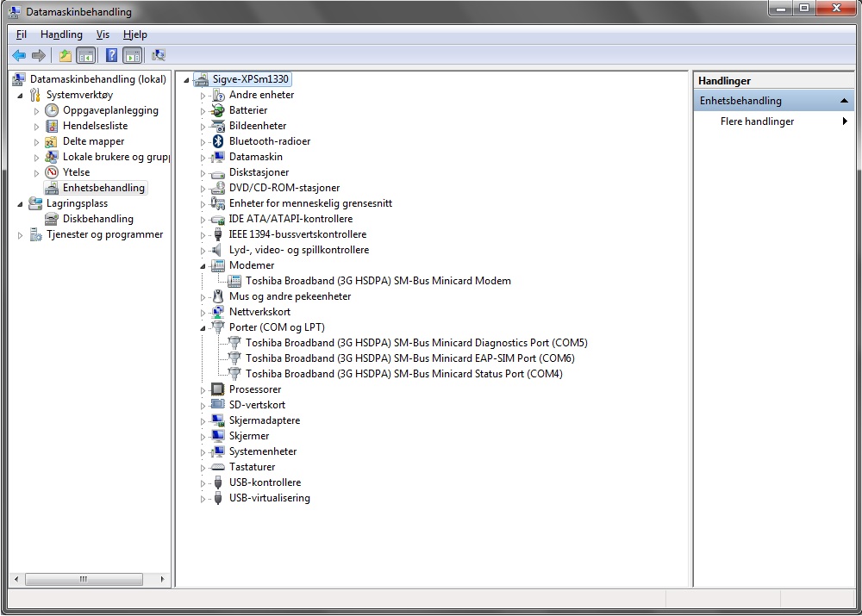Image resolution: width=862 pixels, height=616 pixels.
Task: Select the Datamaskin device category
Action: (256, 157)
